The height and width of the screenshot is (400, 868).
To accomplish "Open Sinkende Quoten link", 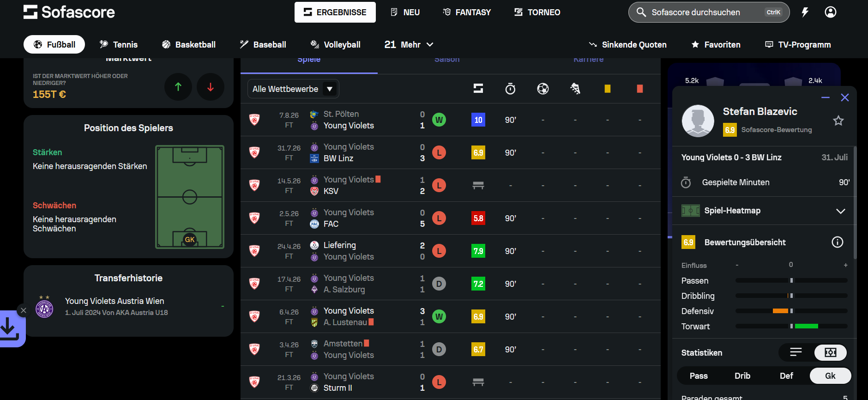I will [x=628, y=44].
